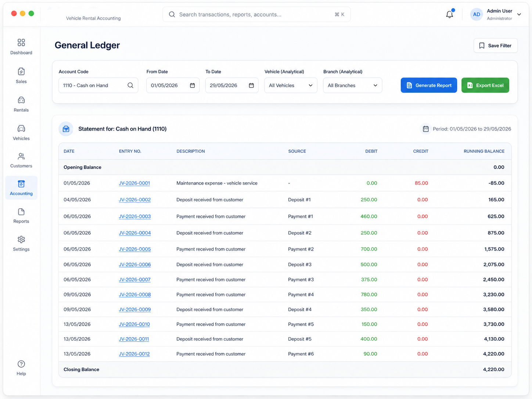This screenshot has width=532, height=399.
Task: Click the Closing Balance row label
Action: [81, 370]
